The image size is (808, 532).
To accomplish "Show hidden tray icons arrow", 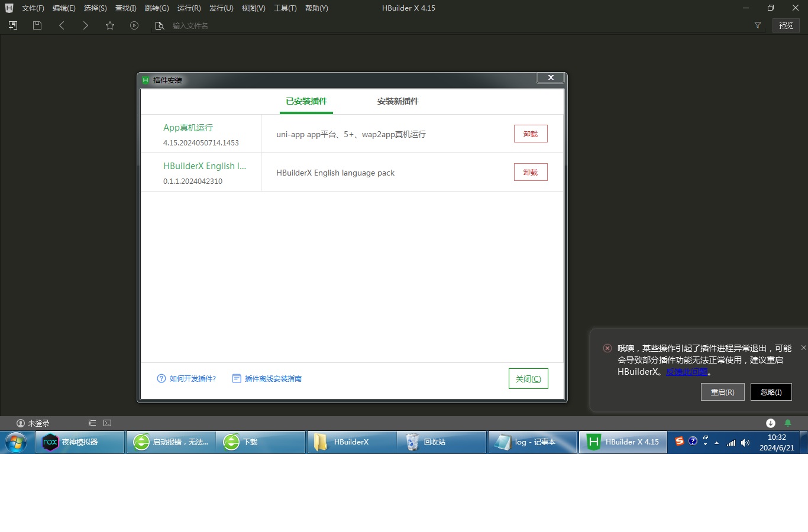I will point(716,443).
